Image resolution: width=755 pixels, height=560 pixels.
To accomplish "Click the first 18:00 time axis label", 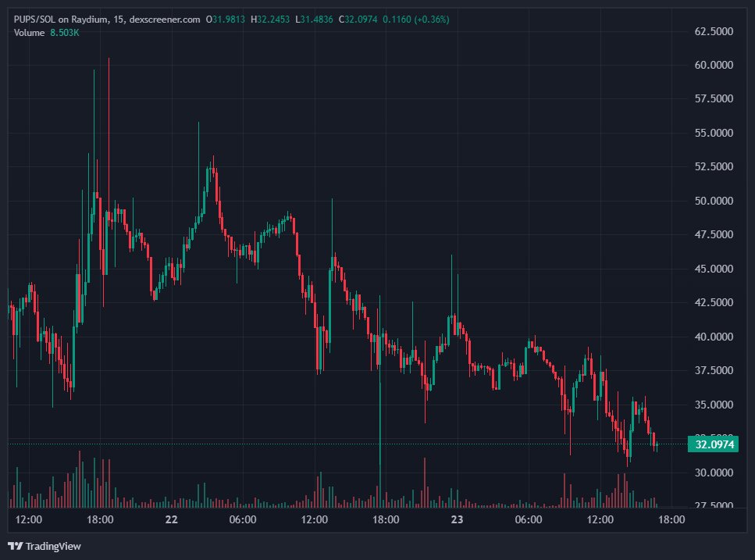I will (100, 519).
